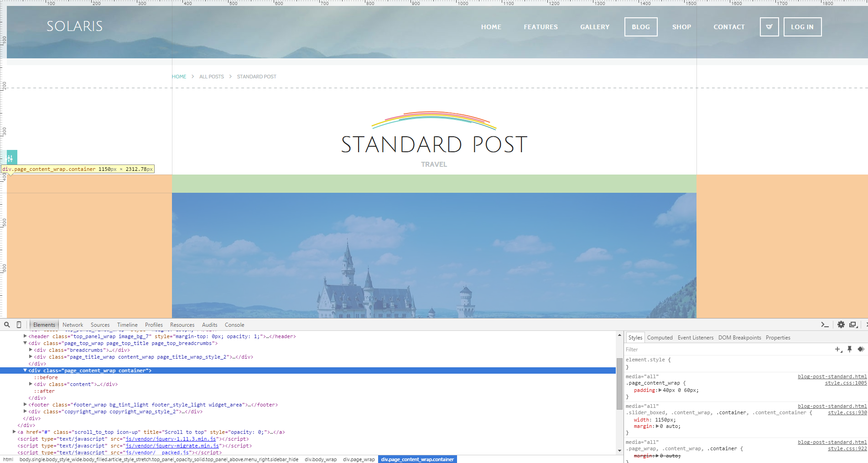
Task: Switch to the Network tab
Action: click(x=73, y=325)
